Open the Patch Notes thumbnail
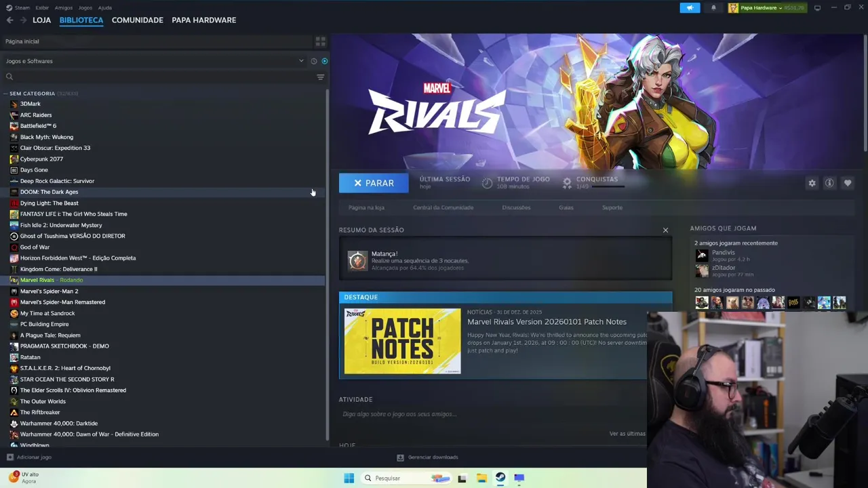This screenshot has width=868, height=488. (x=402, y=341)
